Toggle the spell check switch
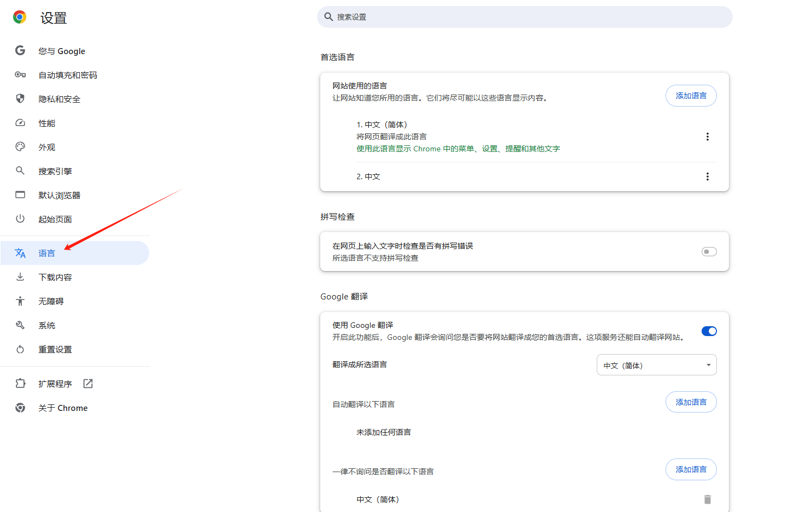 point(709,252)
